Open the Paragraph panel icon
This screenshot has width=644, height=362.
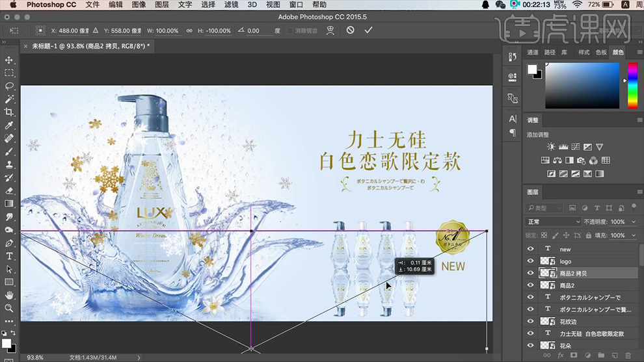(513, 133)
